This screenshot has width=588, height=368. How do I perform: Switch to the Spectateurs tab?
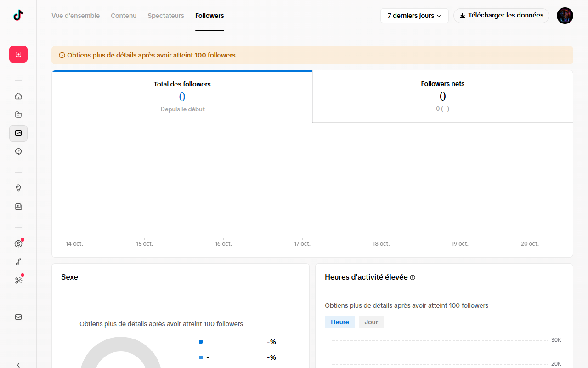[166, 16]
